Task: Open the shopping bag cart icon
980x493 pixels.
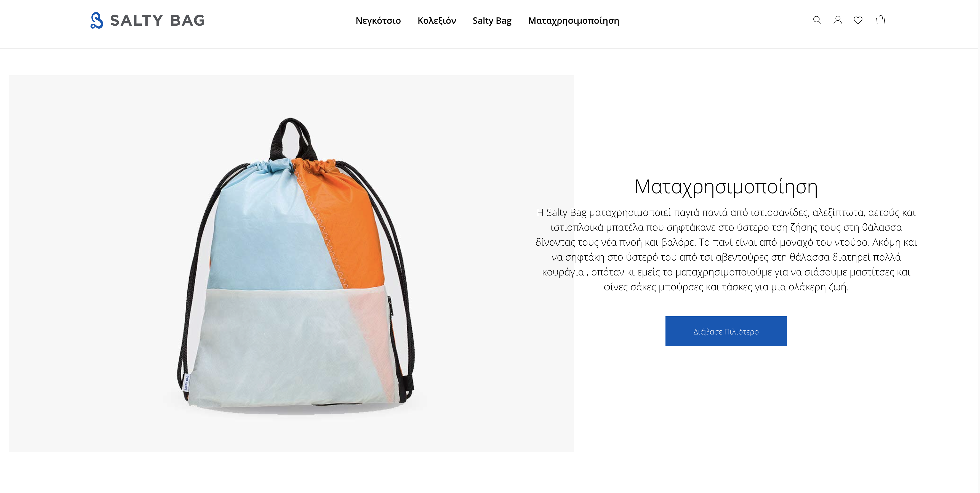Action: (880, 20)
